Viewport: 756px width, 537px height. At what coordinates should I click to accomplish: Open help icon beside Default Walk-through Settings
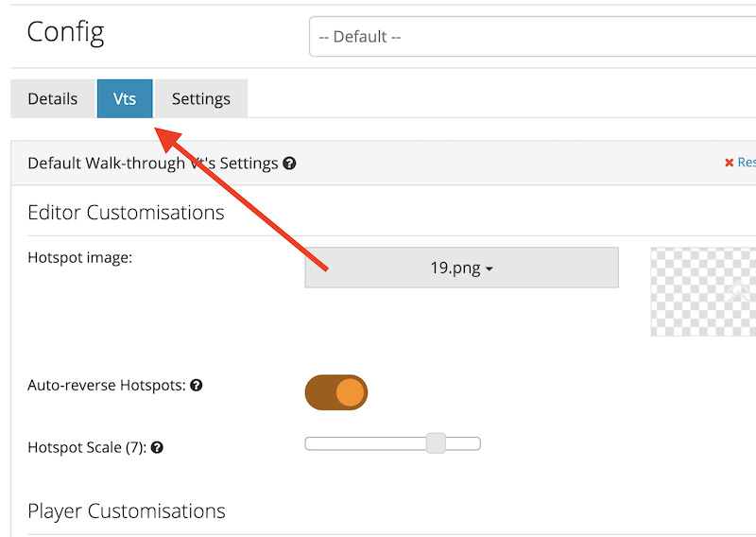[289, 164]
